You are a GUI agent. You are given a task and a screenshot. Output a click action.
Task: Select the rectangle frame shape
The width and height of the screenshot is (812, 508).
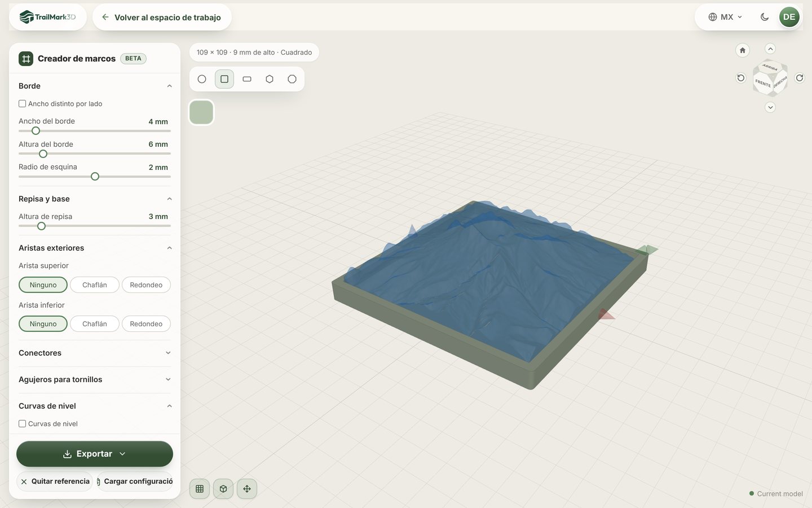247,79
